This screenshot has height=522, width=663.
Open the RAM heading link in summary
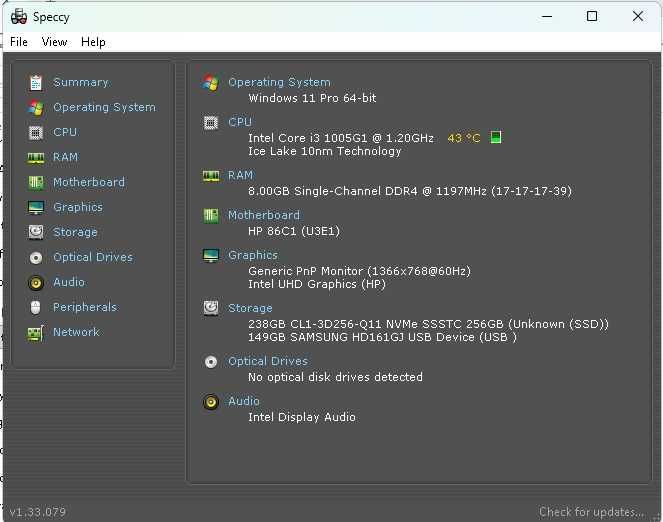coord(240,175)
